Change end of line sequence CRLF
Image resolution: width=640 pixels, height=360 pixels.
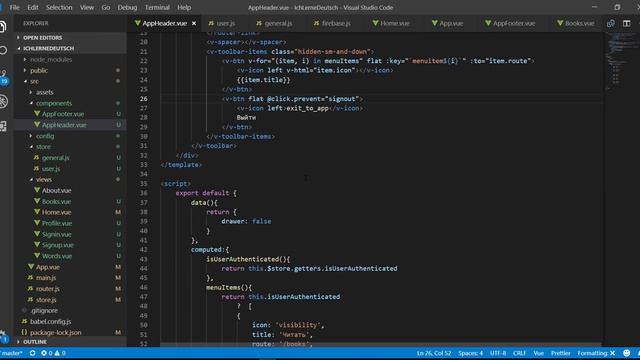(x=519, y=353)
